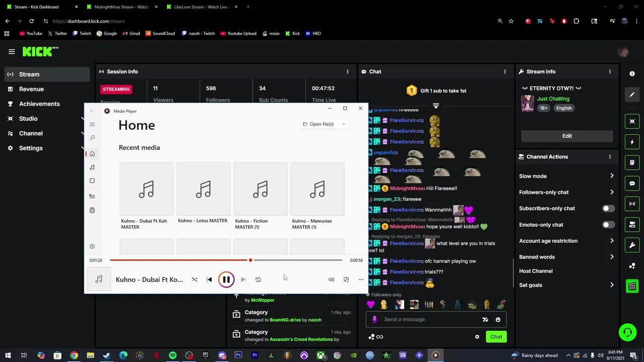This screenshot has height=362, width=644.
Task: Open Kuhno - Lotus MASTER thumbnail
Action: 203,189
